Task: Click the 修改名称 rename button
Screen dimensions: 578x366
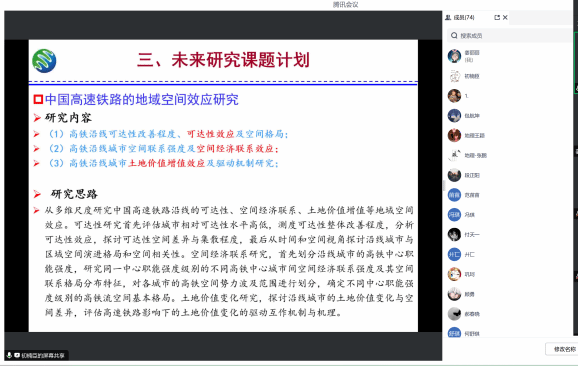Action: [564, 349]
